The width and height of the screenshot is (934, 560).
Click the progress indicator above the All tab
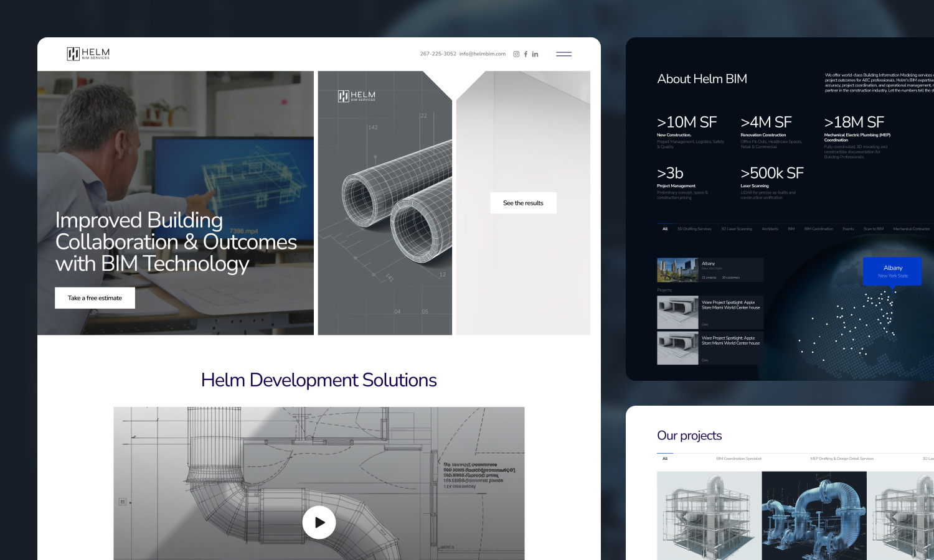pyautogui.click(x=666, y=223)
